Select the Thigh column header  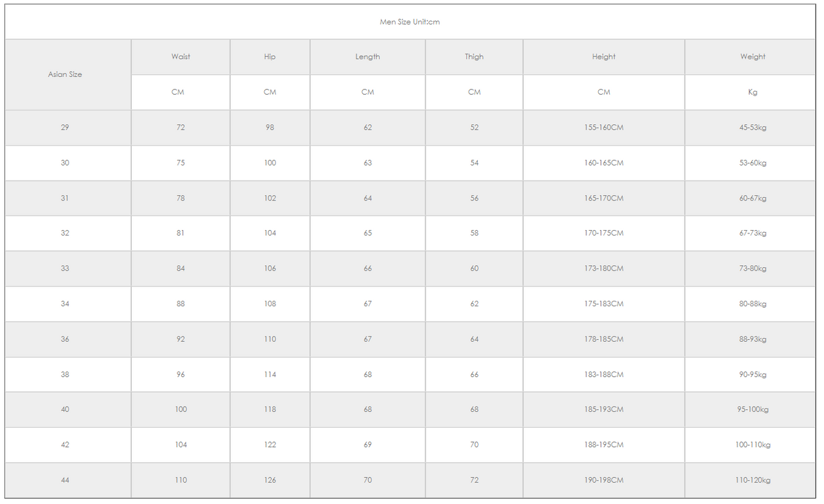pos(474,57)
